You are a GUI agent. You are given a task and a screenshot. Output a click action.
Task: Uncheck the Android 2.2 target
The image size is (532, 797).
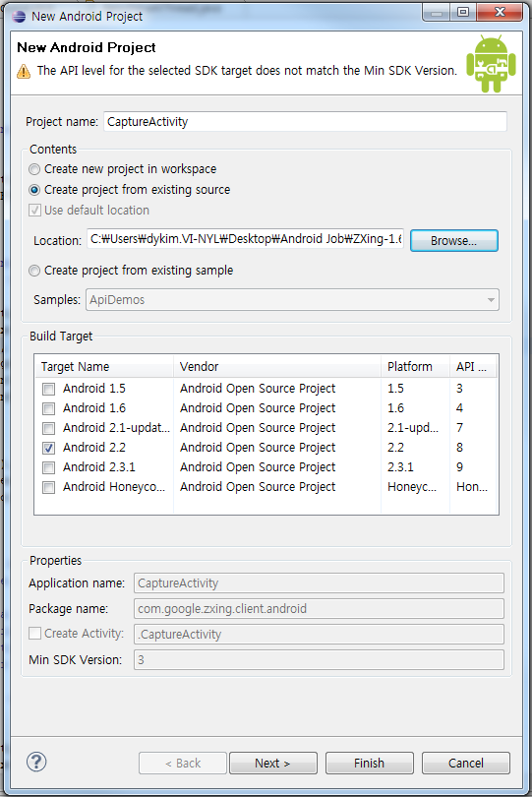click(49, 449)
